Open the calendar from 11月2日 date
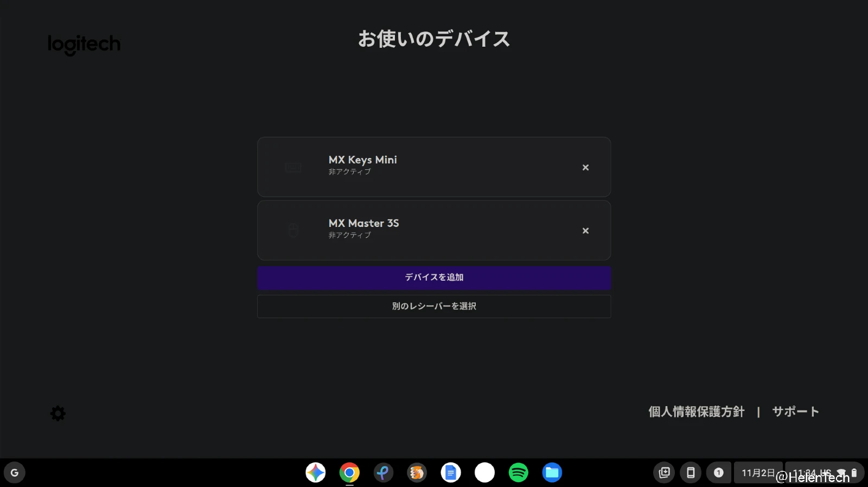The height and width of the screenshot is (487, 868). (x=758, y=472)
